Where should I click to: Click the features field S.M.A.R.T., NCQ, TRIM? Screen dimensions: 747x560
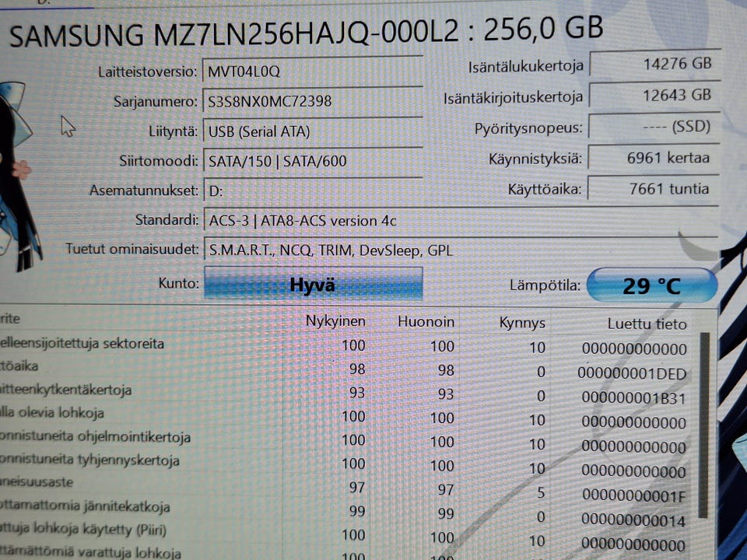click(461, 250)
